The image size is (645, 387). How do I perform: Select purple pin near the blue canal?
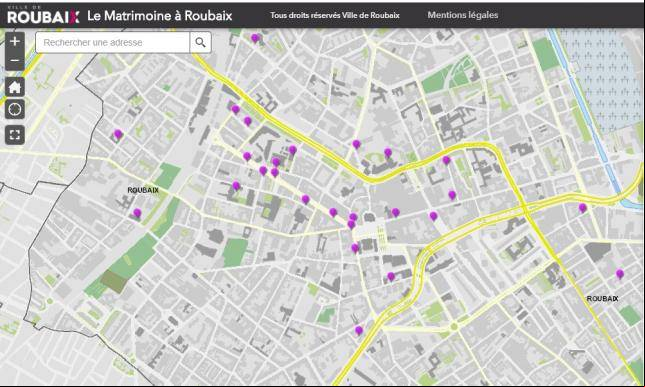tap(582, 208)
